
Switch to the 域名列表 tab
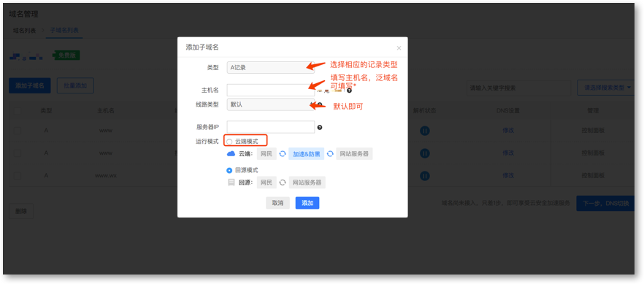(x=24, y=31)
